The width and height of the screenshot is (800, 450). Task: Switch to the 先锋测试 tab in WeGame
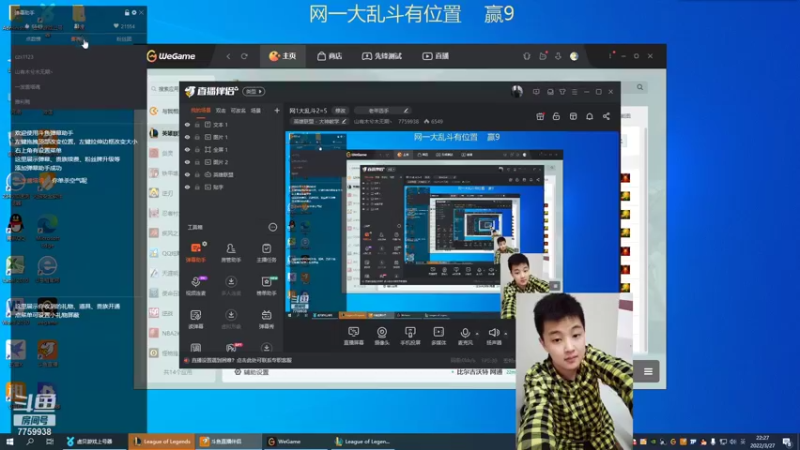(x=382, y=56)
